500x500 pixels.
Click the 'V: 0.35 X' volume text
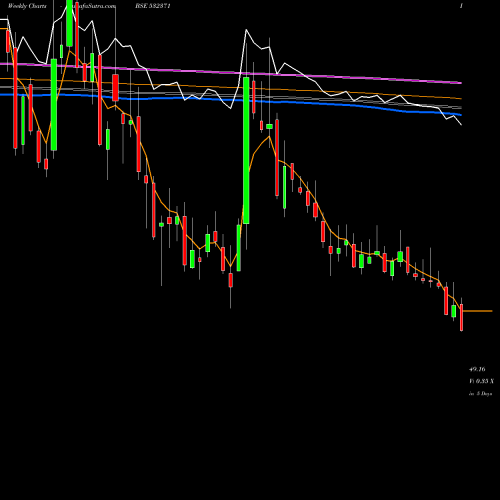(482, 381)
